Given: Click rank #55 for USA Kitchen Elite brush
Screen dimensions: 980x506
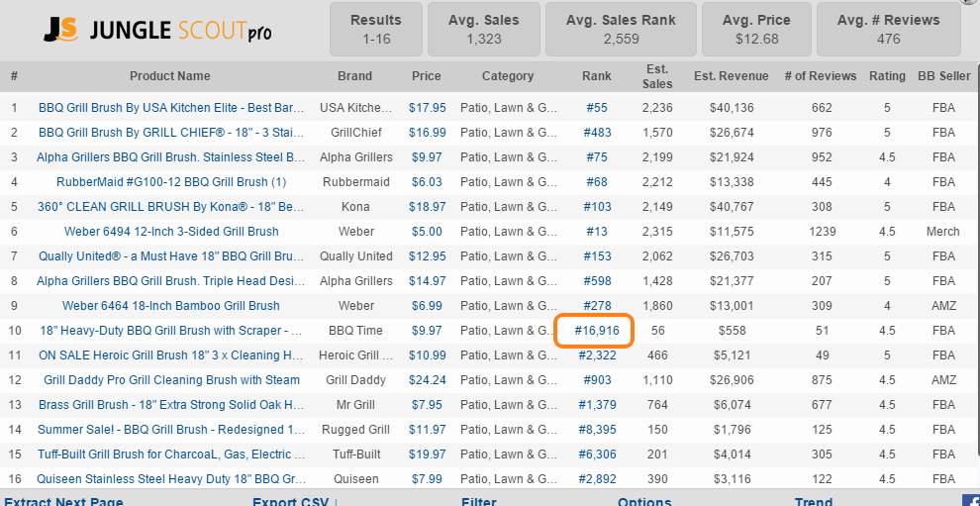Looking at the screenshot, I should pyautogui.click(x=596, y=108).
